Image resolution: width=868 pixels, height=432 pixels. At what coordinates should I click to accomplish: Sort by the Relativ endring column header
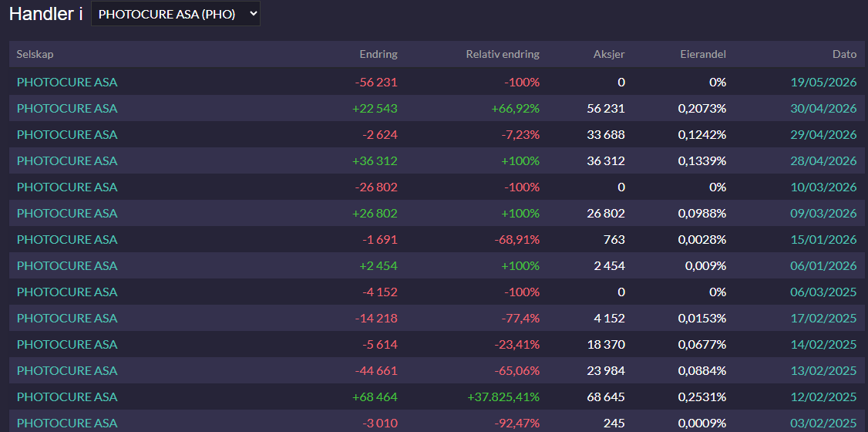[x=503, y=54]
